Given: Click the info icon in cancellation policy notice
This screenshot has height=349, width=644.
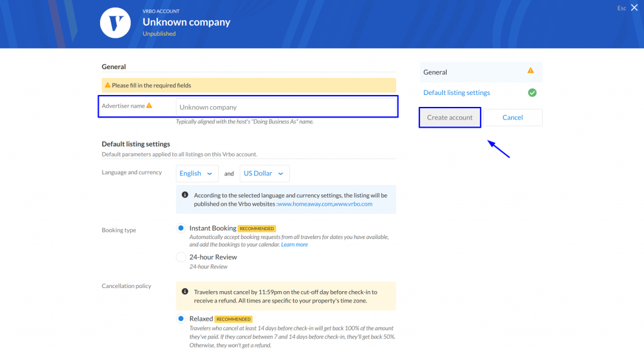Looking at the screenshot, I should click(186, 292).
